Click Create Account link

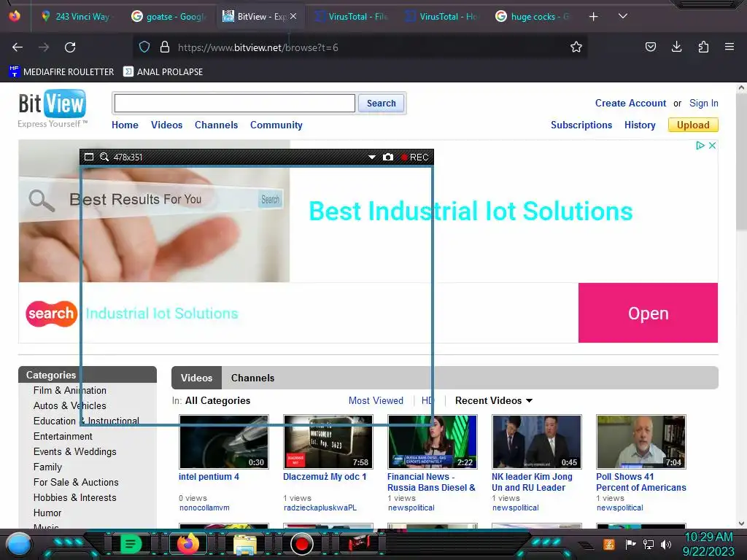[x=630, y=103]
